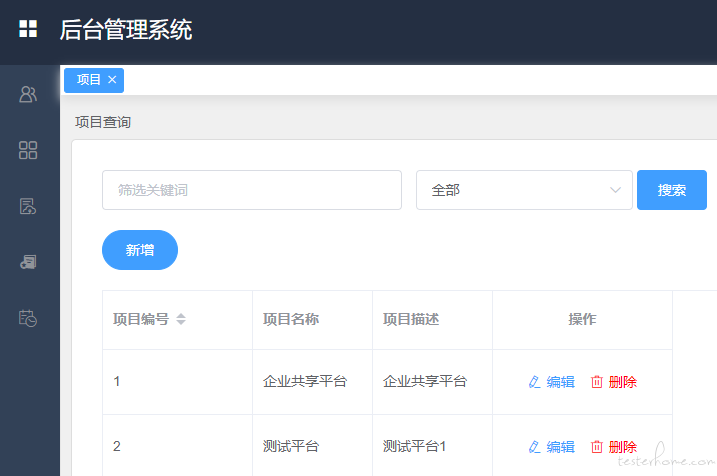Open the scheduled calendar sidebar icon
Image resolution: width=717 pixels, height=476 pixels.
point(28,318)
